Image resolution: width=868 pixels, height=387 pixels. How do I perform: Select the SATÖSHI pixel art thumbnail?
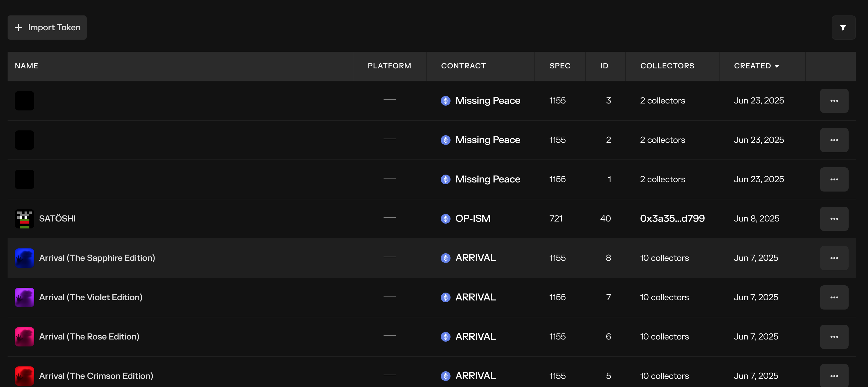pos(24,219)
